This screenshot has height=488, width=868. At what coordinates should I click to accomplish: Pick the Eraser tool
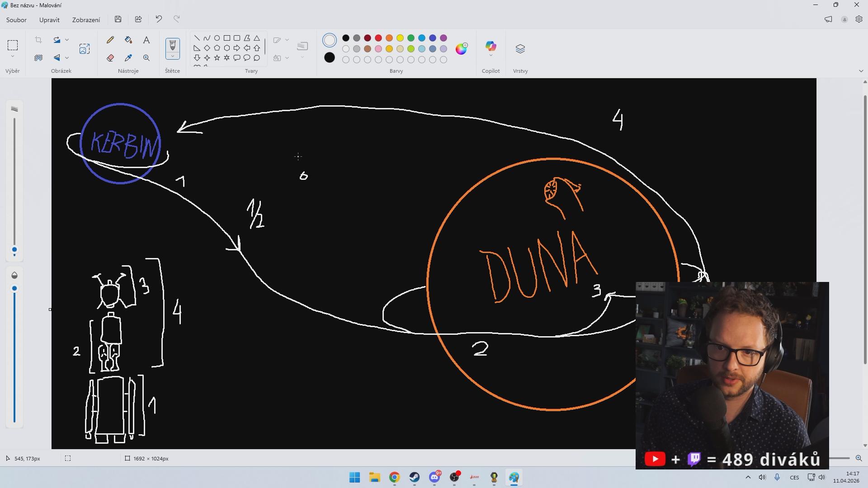[x=110, y=58]
